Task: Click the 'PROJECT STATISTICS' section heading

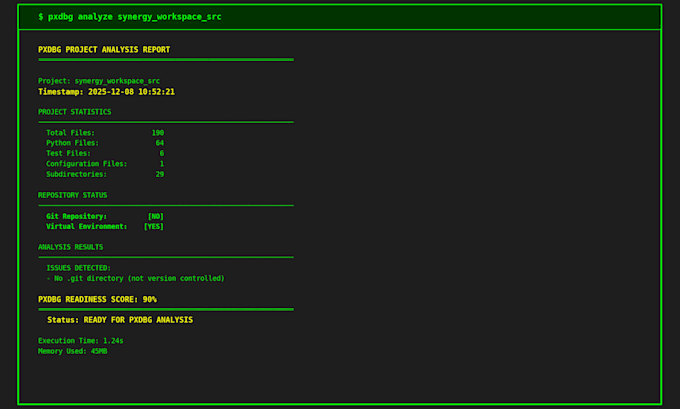Action: point(75,112)
